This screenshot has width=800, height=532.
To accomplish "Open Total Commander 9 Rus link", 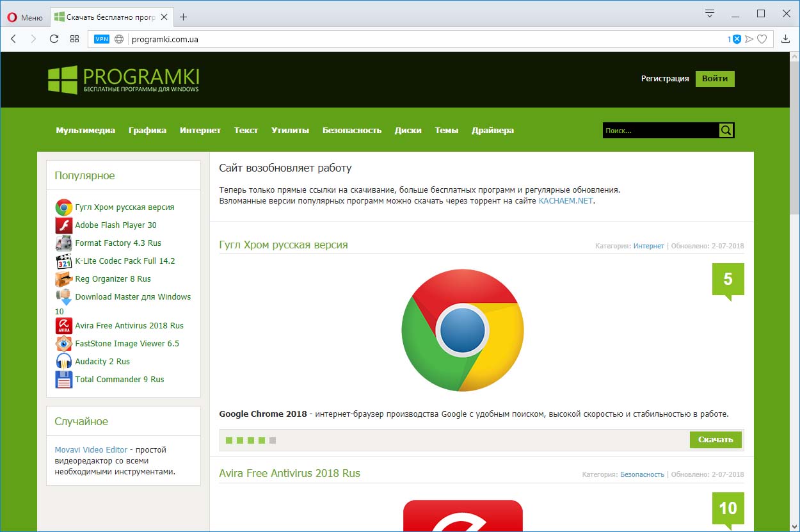I will [120, 380].
